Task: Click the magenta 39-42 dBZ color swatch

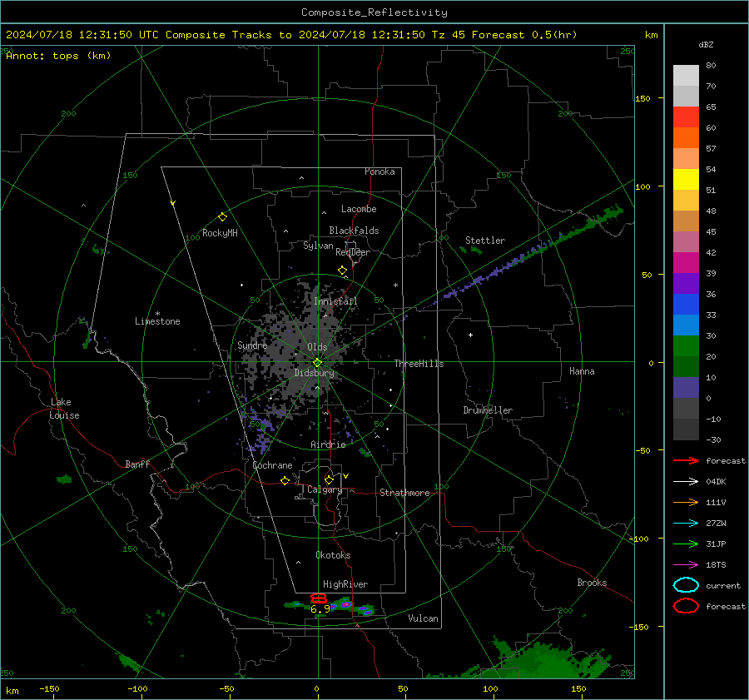Action: pos(686,263)
